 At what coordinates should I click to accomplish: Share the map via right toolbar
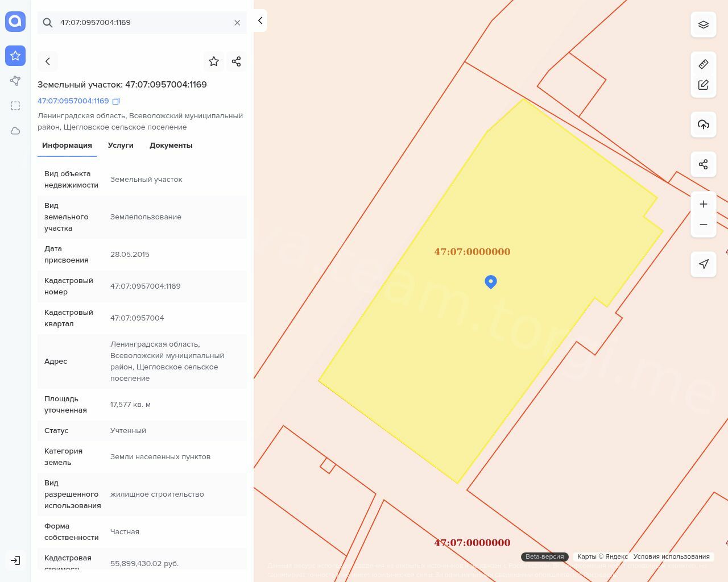(x=703, y=164)
